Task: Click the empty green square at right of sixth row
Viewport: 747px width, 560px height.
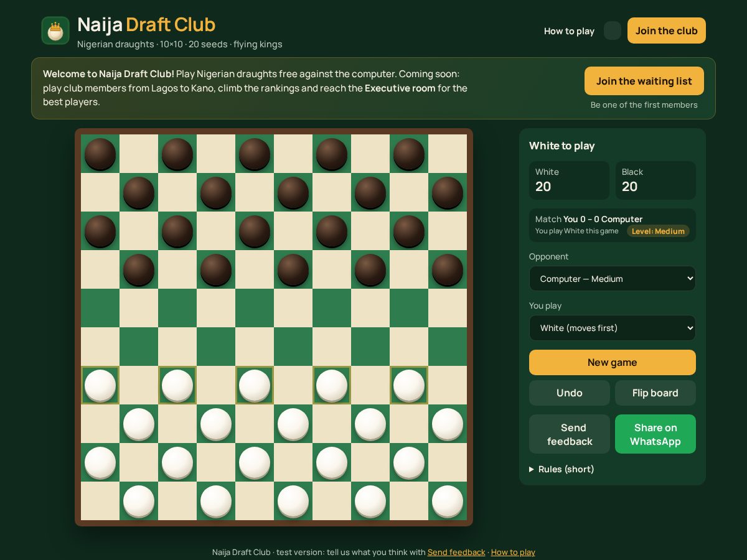Action: pos(448,347)
